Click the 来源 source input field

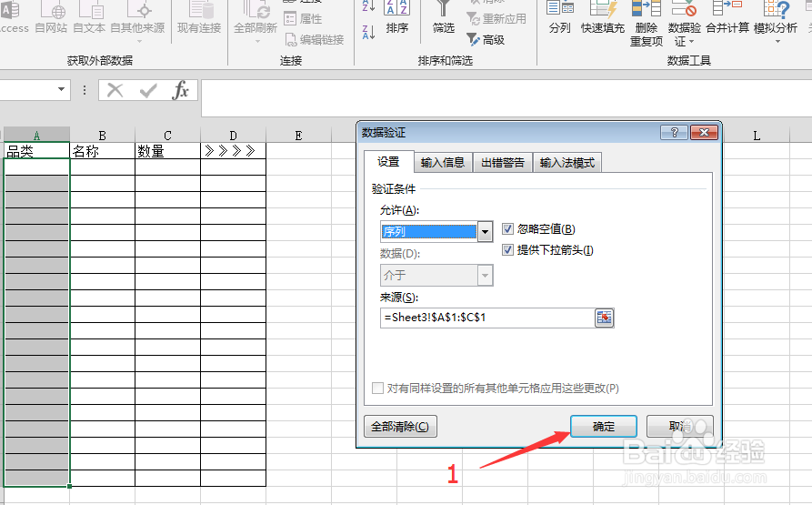click(486, 318)
